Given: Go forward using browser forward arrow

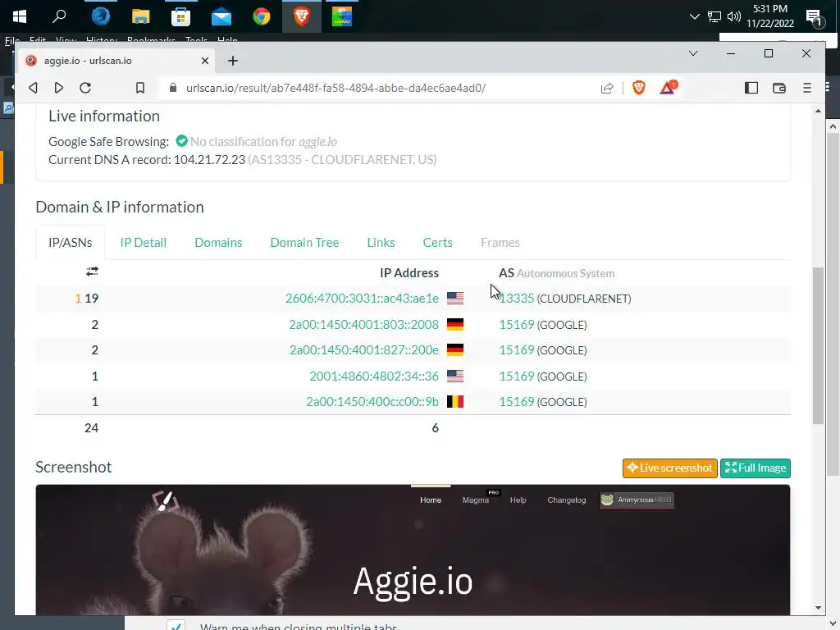Looking at the screenshot, I should pyautogui.click(x=59, y=88).
